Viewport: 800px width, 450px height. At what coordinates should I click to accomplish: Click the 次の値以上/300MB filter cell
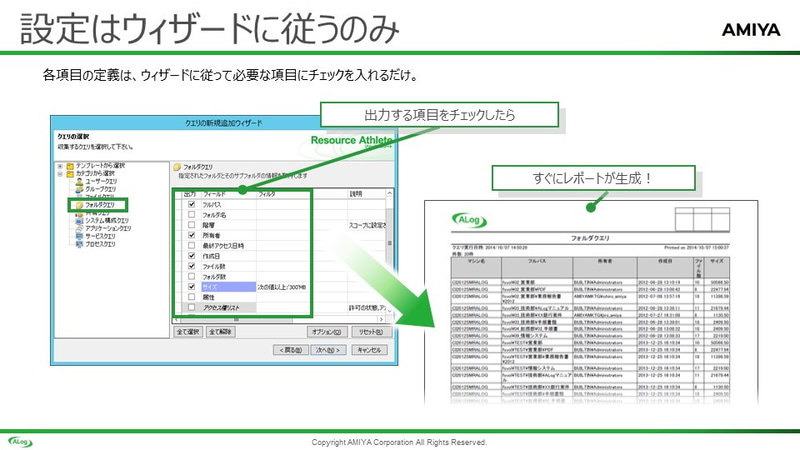click(x=282, y=287)
